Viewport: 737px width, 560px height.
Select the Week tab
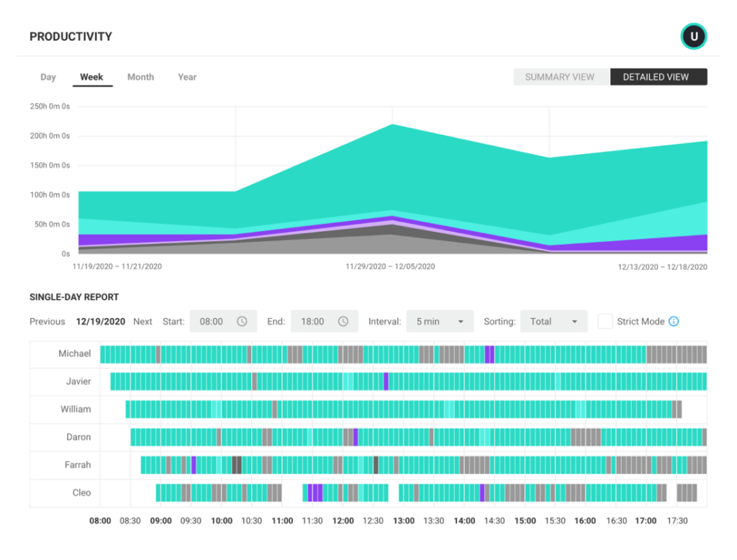[92, 77]
